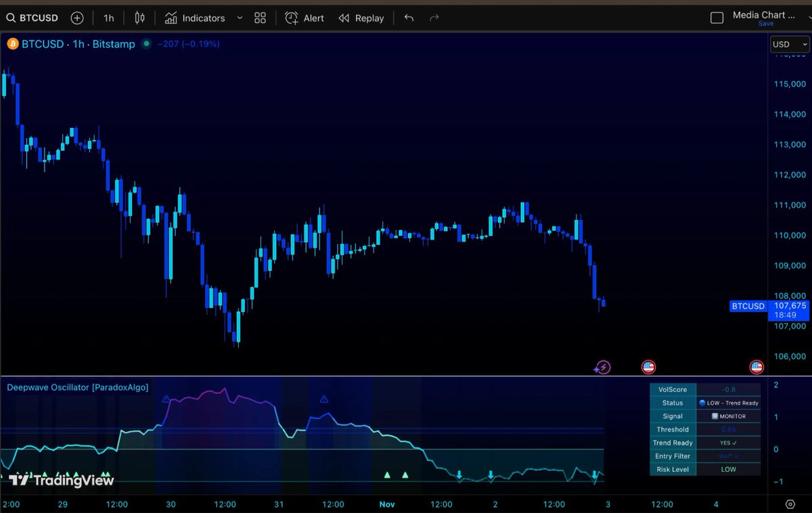812x513 pixels.
Task: Open the Media Chart layout name
Action: (763, 15)
